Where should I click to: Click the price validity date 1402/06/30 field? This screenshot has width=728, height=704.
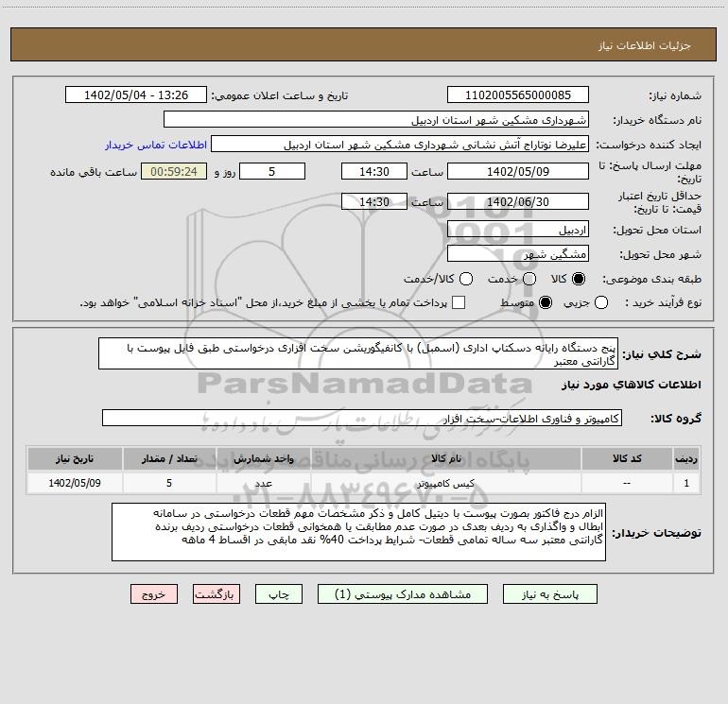[518, 201]
